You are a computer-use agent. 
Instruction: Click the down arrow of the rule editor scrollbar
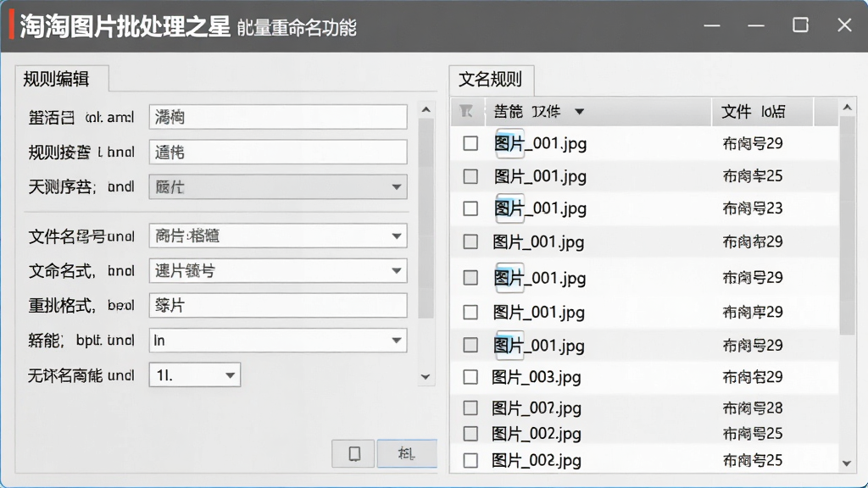(x=426, y=377)
